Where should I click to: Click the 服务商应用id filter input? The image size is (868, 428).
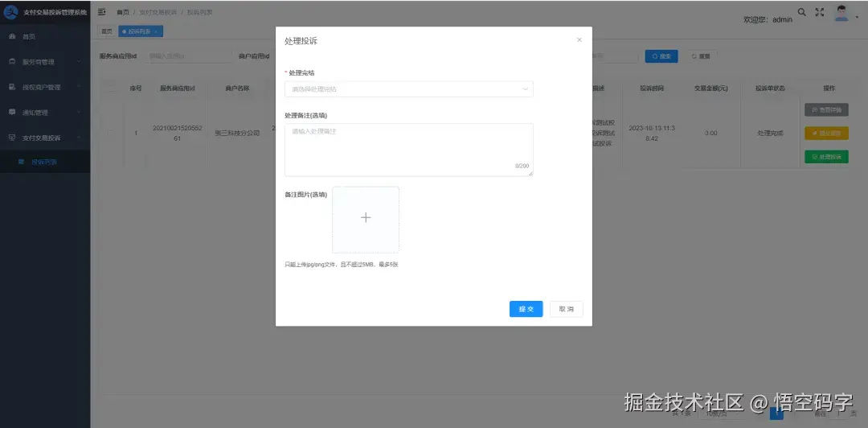[188, 56]
